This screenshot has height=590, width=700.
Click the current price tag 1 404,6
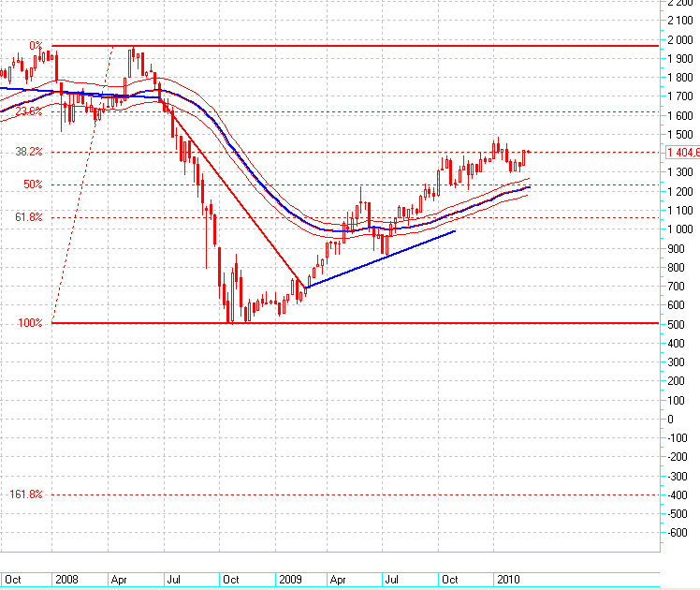683,153
